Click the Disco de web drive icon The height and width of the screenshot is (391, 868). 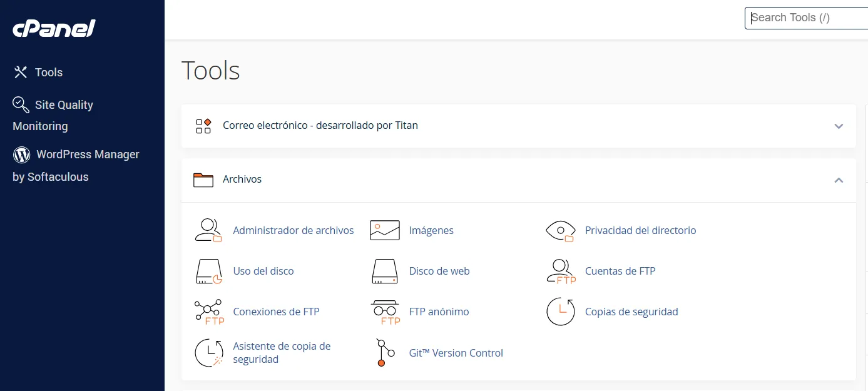click(385, 271)
